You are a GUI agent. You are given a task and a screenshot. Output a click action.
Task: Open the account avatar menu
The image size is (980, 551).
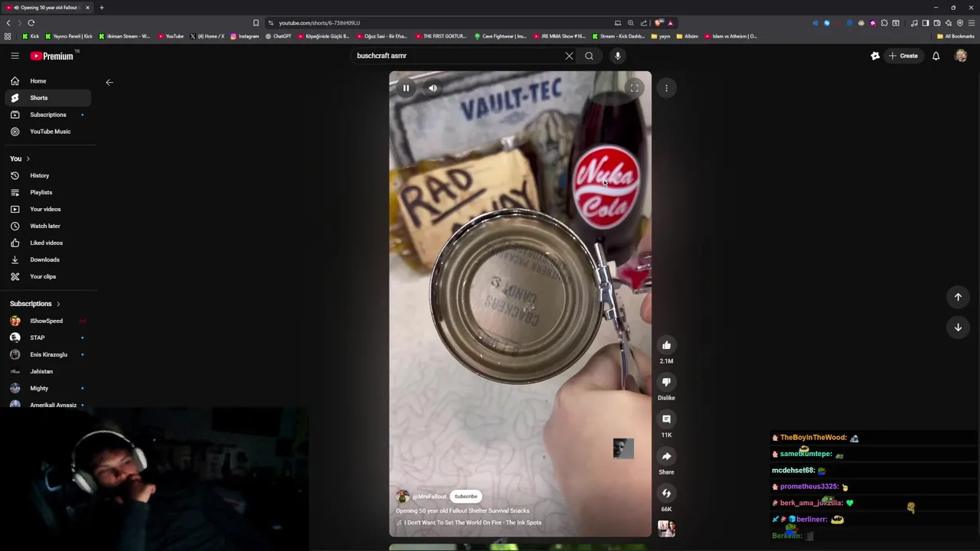[961, 56]
